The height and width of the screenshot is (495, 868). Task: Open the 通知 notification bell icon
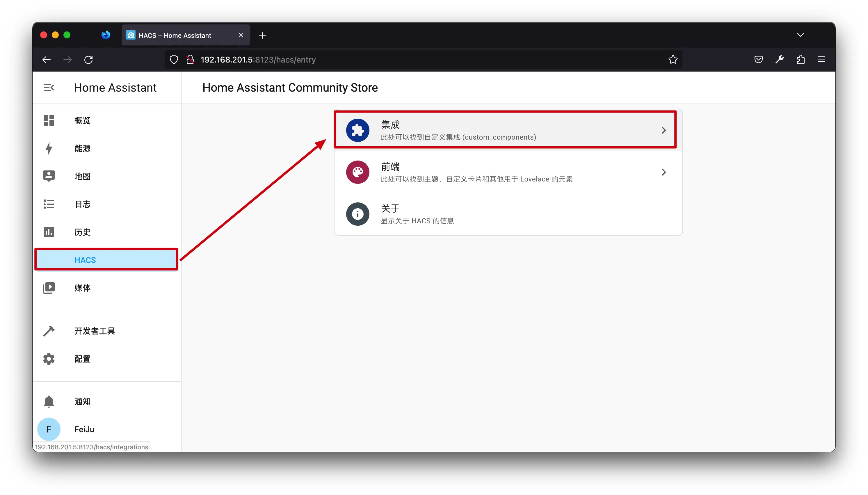[x=49, y=401]
